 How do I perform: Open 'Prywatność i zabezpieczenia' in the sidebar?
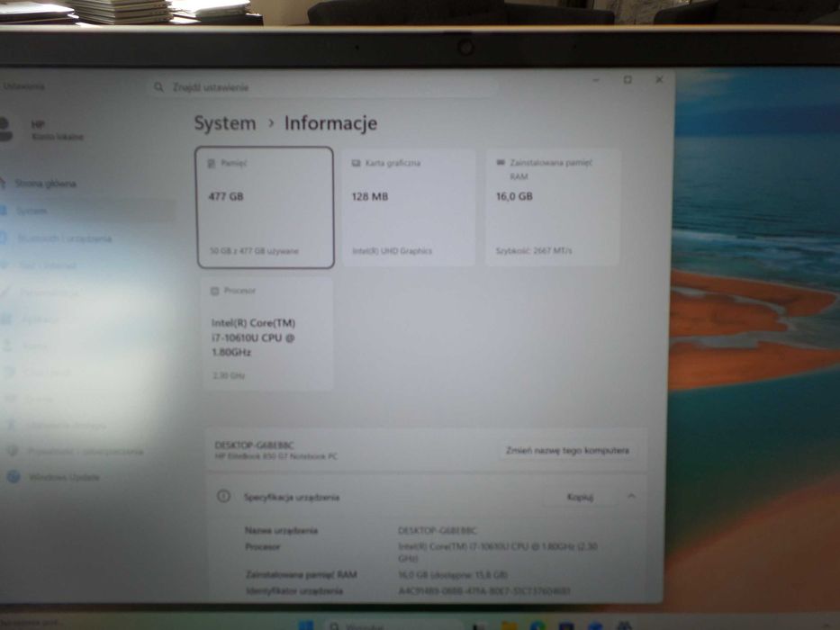click(x=85, y=452)
